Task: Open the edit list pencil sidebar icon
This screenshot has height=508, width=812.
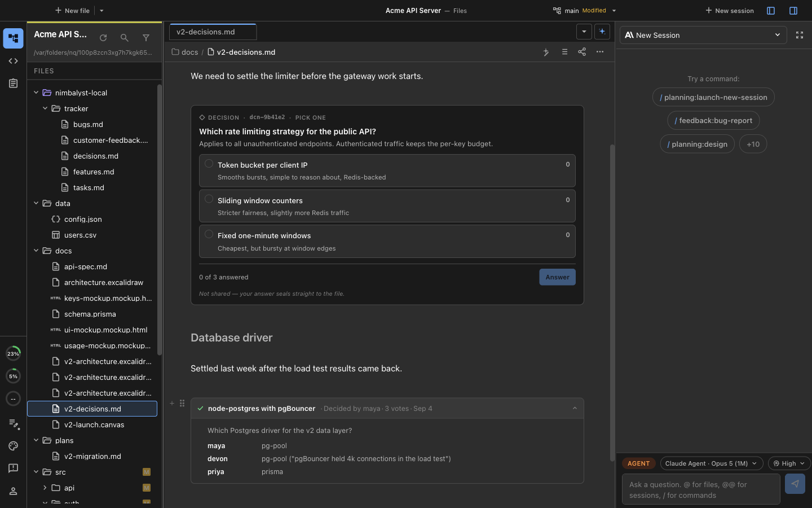Action: pyautogui.click(x=13, y=423)
